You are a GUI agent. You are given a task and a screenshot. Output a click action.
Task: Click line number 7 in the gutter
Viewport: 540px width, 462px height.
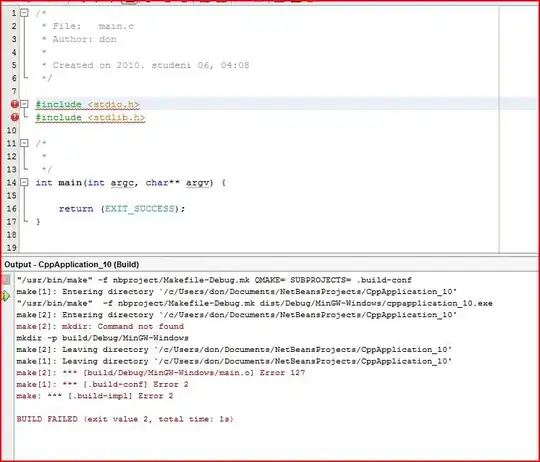pyautogui.click(x=14, y=91)
